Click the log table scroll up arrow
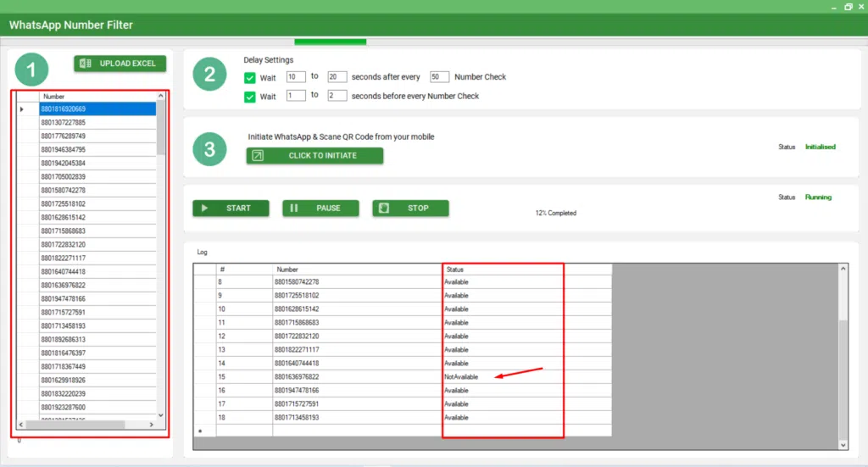Screen dimensions: 868x467 pyautogui.click(x=843, y=269)
